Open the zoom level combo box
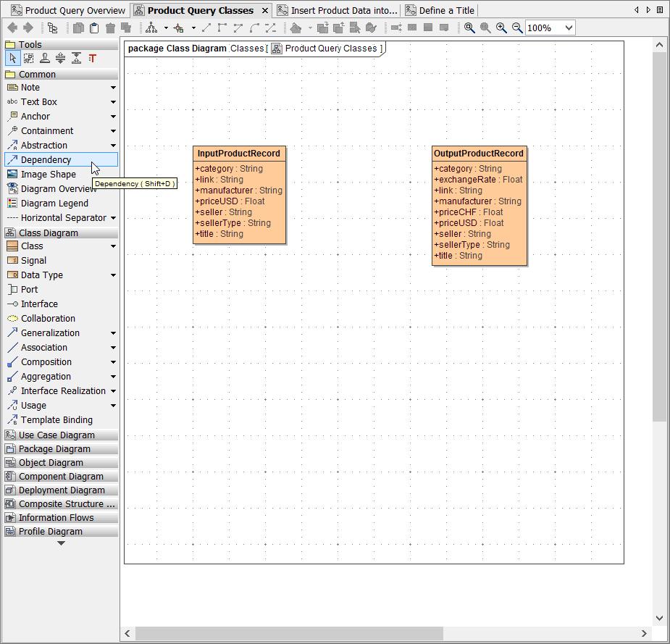The height and width of the screenshot is (644, 670). coord(549,28)
